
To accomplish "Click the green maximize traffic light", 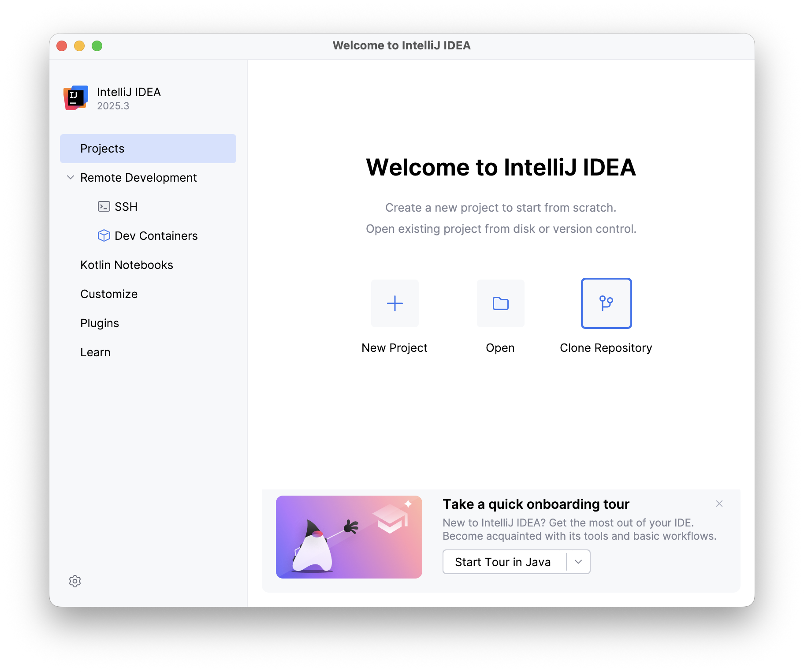I will click(x=97, y=45).
